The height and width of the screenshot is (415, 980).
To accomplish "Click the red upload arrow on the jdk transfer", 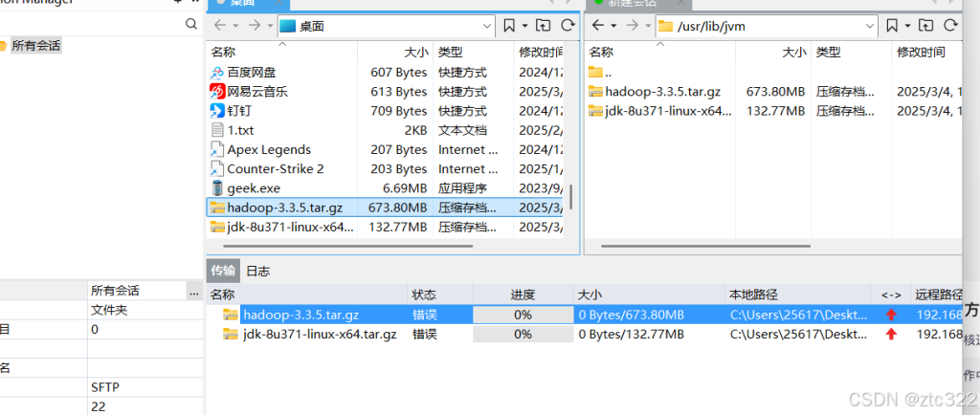I will [891, 334].
